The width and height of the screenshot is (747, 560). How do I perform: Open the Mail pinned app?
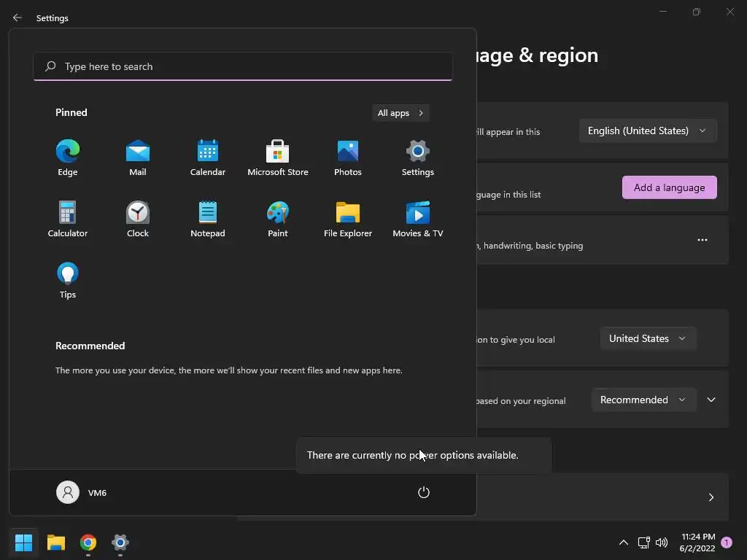click(138, 158)
